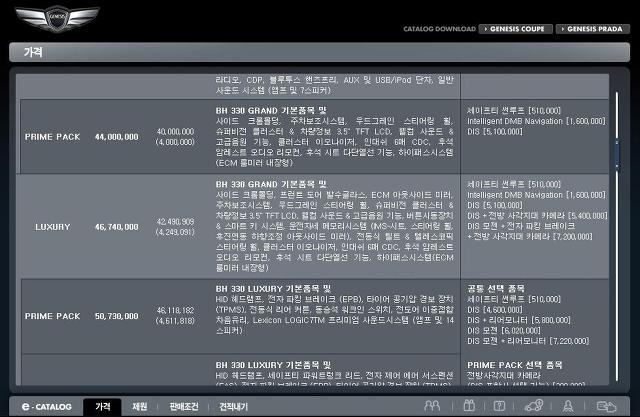Image resolution: width=640 pixels, height=417 pixels.
Task: Click the supply price 42,490,909
Action: click(176, 222)
